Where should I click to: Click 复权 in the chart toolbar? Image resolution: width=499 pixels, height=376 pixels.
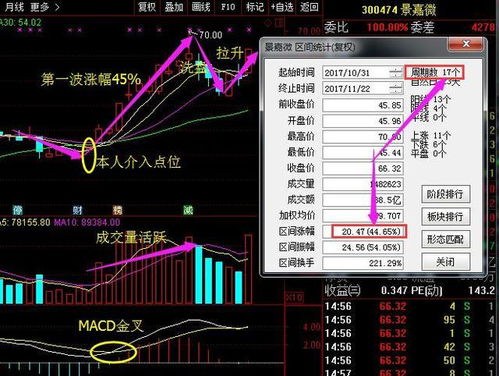[147, 7]
